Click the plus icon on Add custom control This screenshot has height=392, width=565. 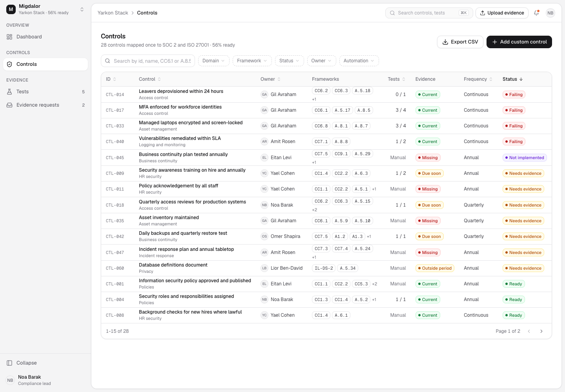495,42
